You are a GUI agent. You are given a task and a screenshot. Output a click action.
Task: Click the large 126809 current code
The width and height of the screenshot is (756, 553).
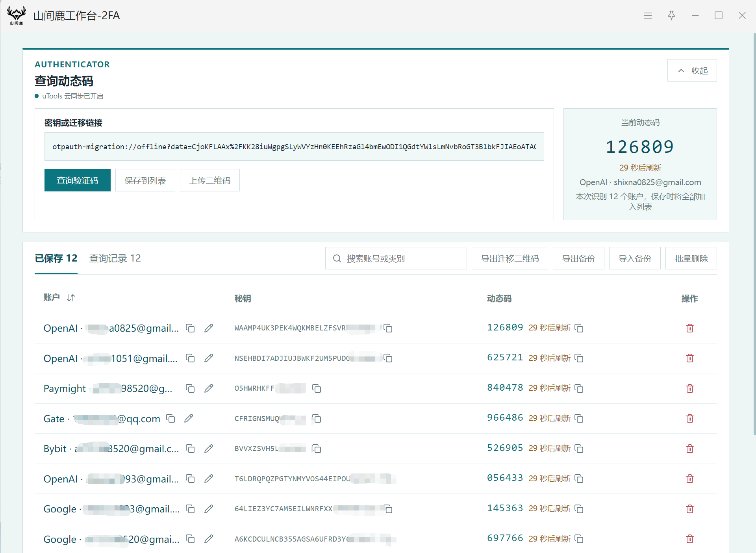tap(640, 147)
